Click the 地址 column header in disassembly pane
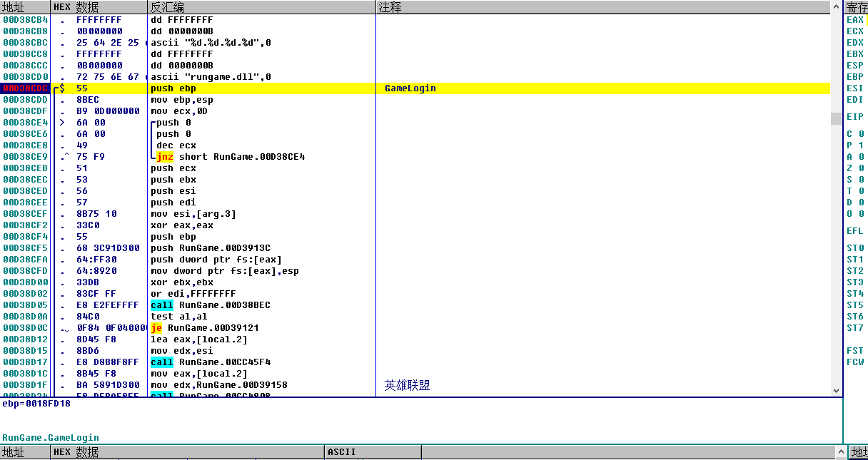Image resolution: width=868 pixels, height=460 pixels. 25,7
